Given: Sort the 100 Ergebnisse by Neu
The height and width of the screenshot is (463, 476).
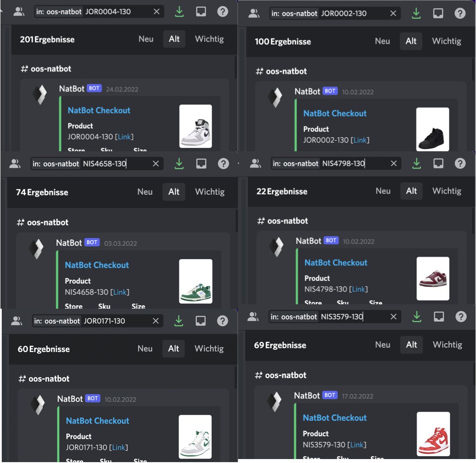Looking at the screenshot, I should coord(383,41).
